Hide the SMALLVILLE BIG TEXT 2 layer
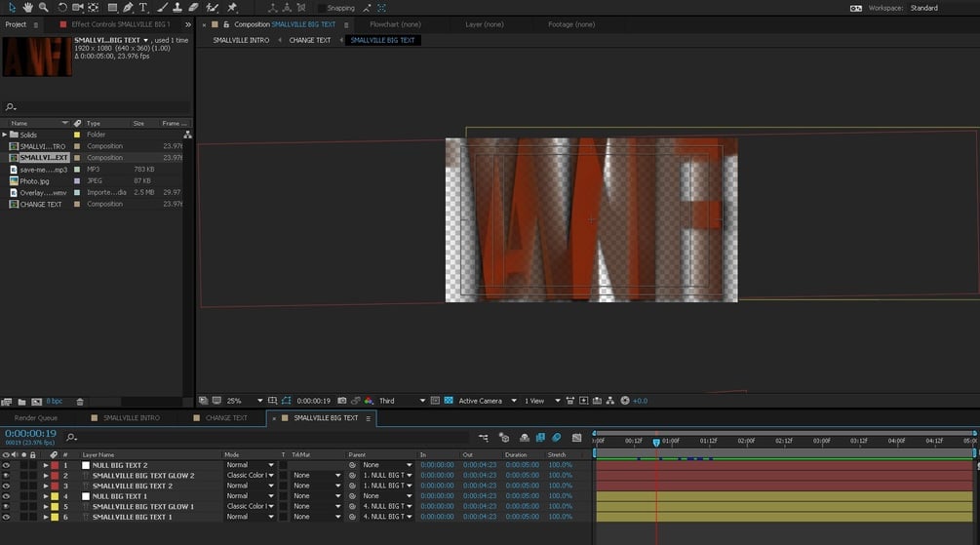The width and height of the screenshot is (980, 545). click(x=6, y=486)
